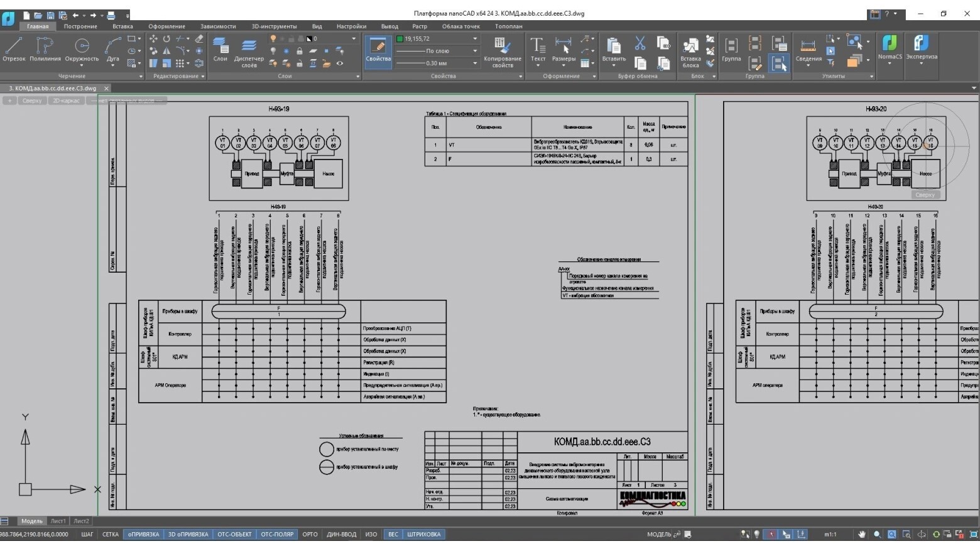
Task: Disable оПРИВЯЗКА object snap
Action: point(143,535)
